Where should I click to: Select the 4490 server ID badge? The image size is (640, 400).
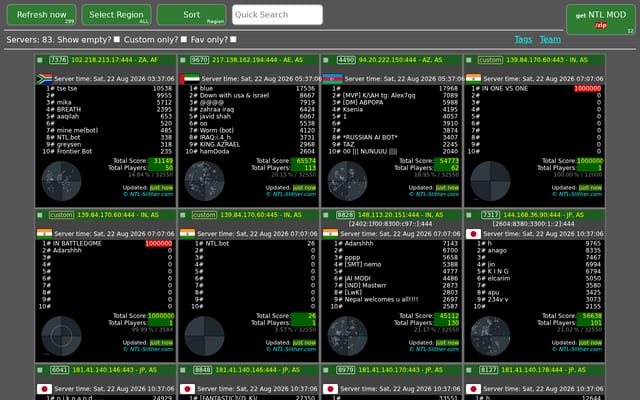346,60
